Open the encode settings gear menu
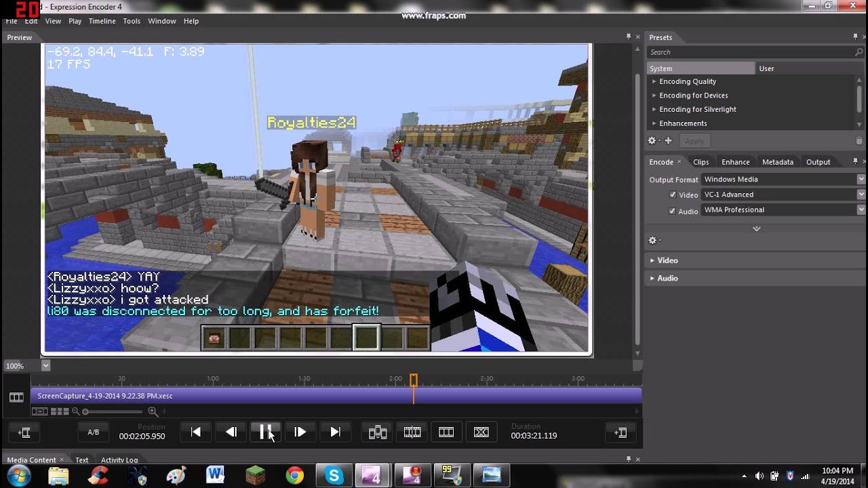Screen dimensions: 868x488 [654, 241]
